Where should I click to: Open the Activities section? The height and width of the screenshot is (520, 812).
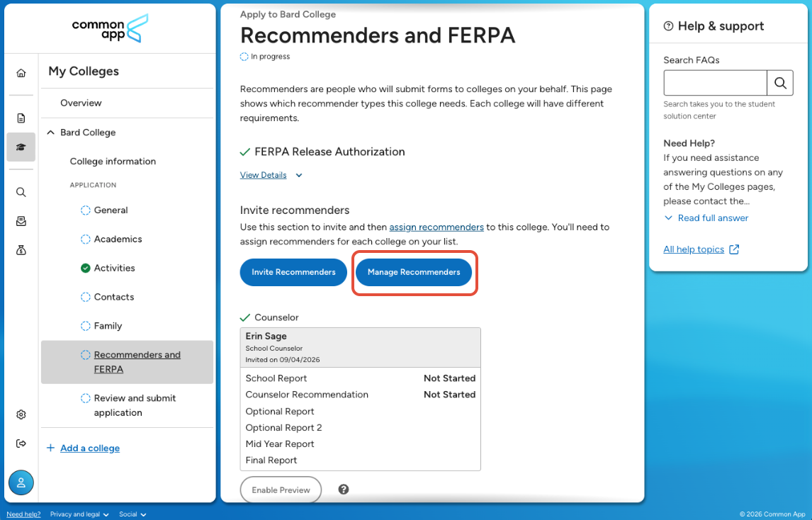114,268
